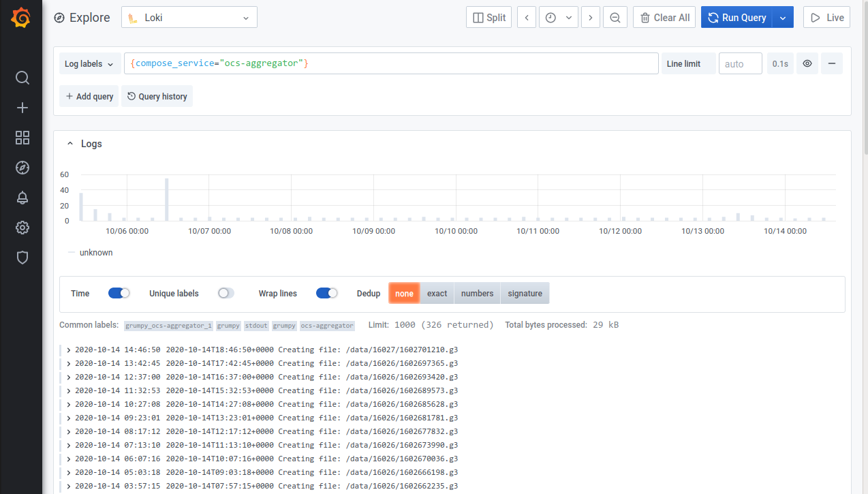Expand the Log labels dropdown

89,64
